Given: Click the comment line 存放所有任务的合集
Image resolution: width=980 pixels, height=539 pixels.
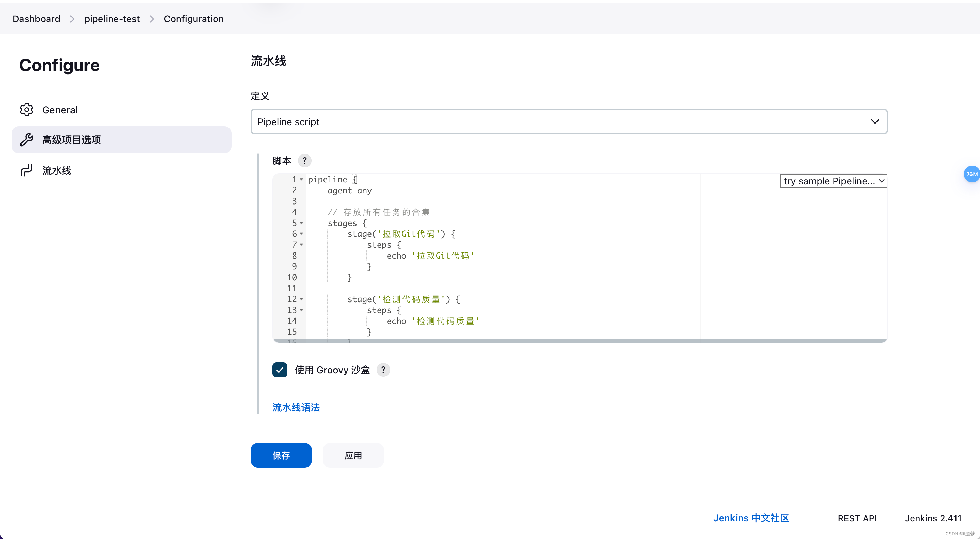Looking at the screenshot, I should click(379, 212).
